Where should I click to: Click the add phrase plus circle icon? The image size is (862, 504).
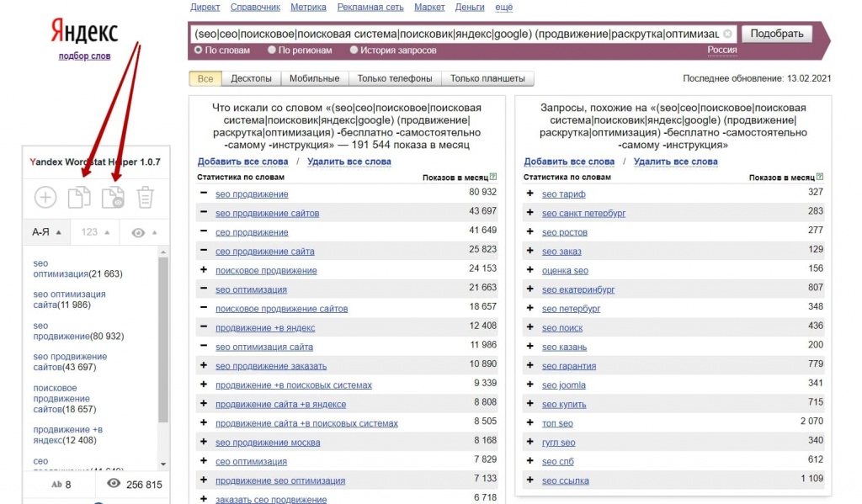tap(45, 198)
